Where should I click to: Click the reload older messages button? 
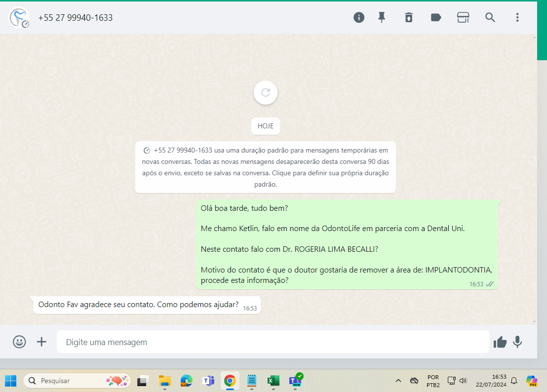pos(266,92)
